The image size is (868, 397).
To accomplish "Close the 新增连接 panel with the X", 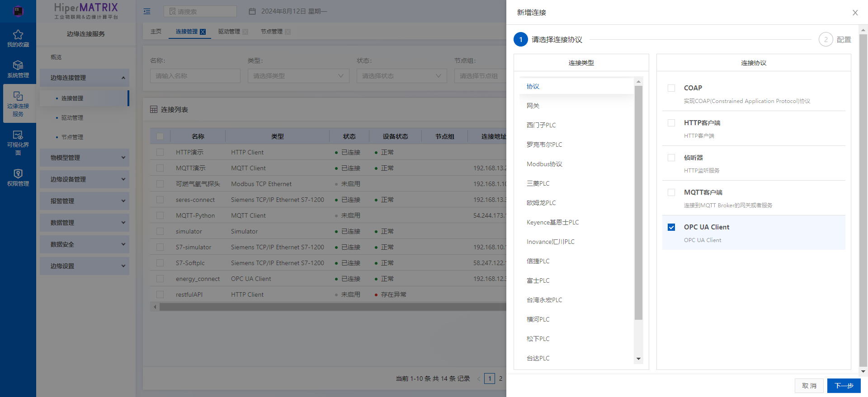I will [x=855, y=13].
